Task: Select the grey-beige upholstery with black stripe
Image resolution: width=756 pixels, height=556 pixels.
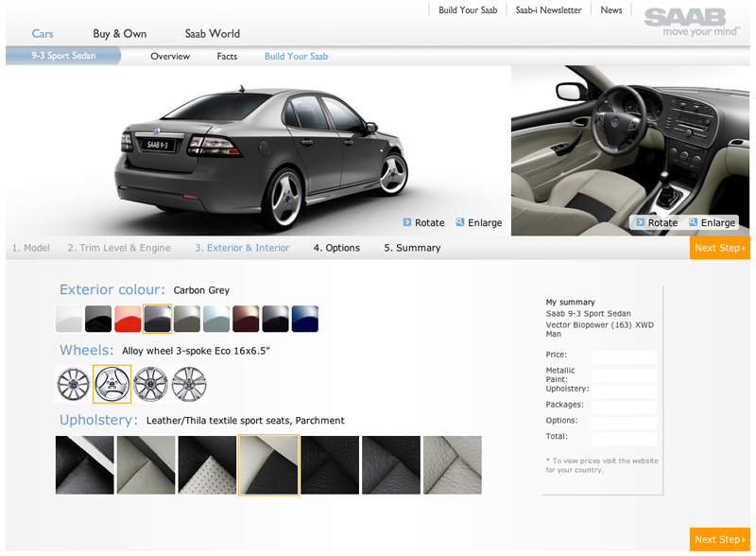Action: (146, 465)
